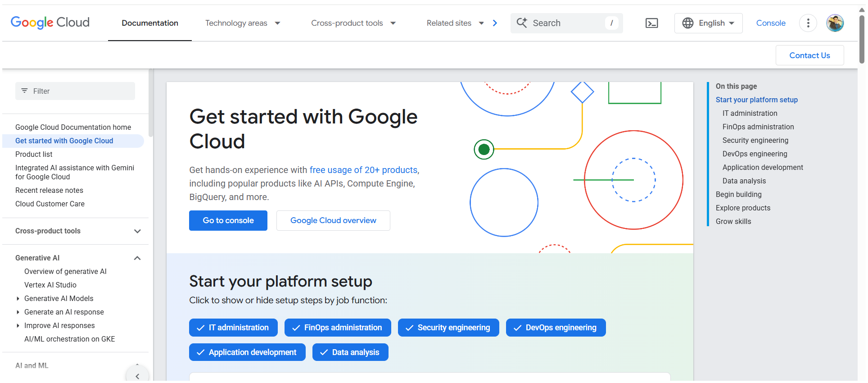Jump to Grow skills section
The width and height of the screenshot is (868, 383).
point(733,222)
